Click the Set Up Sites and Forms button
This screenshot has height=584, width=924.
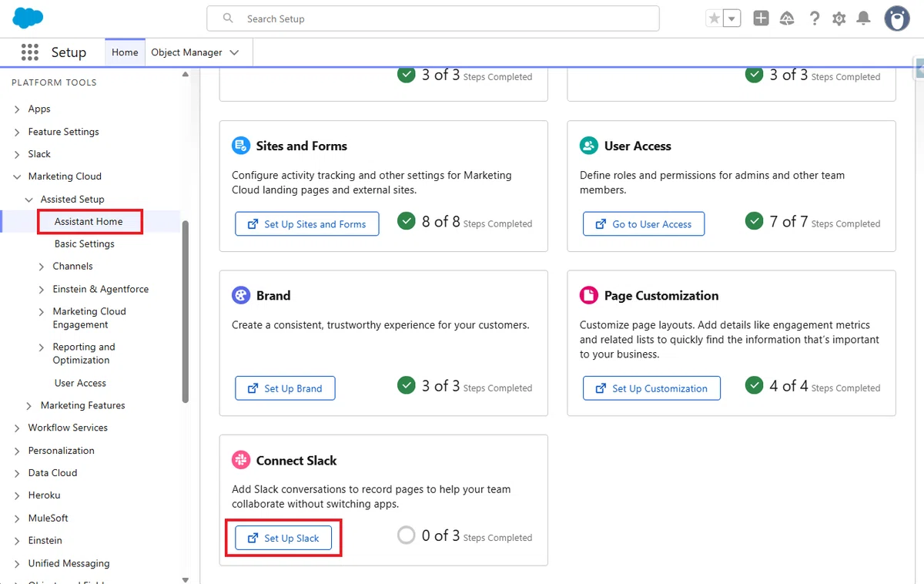click(x=306, y=224)
